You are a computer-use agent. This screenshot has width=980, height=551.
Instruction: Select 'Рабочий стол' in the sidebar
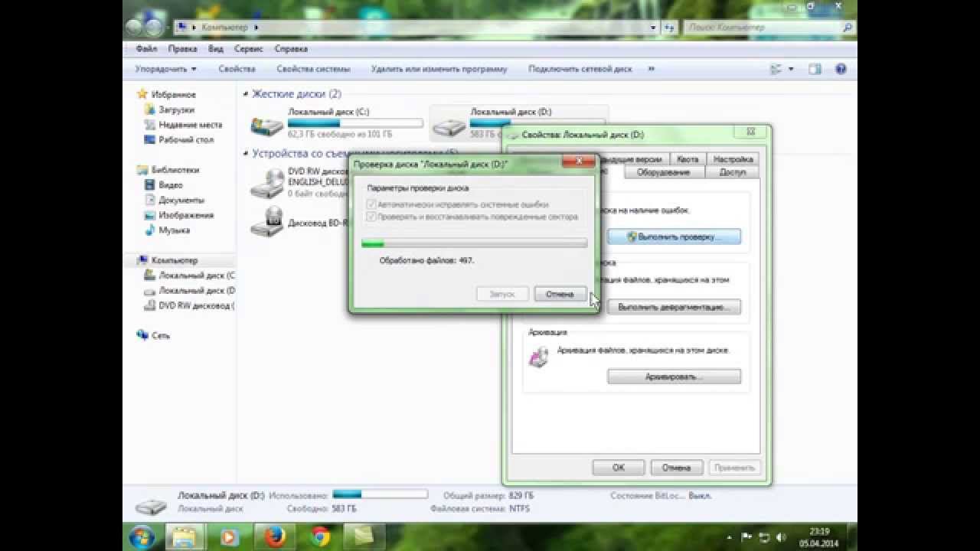(186, 140)
